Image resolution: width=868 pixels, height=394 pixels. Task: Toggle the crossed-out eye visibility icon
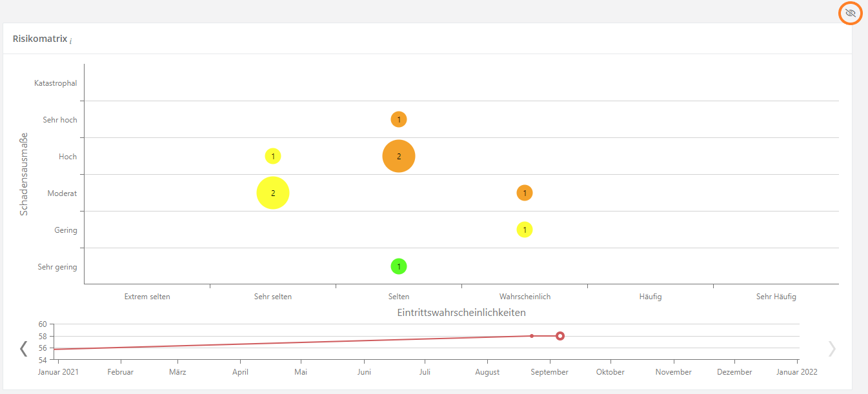[850, 13]
